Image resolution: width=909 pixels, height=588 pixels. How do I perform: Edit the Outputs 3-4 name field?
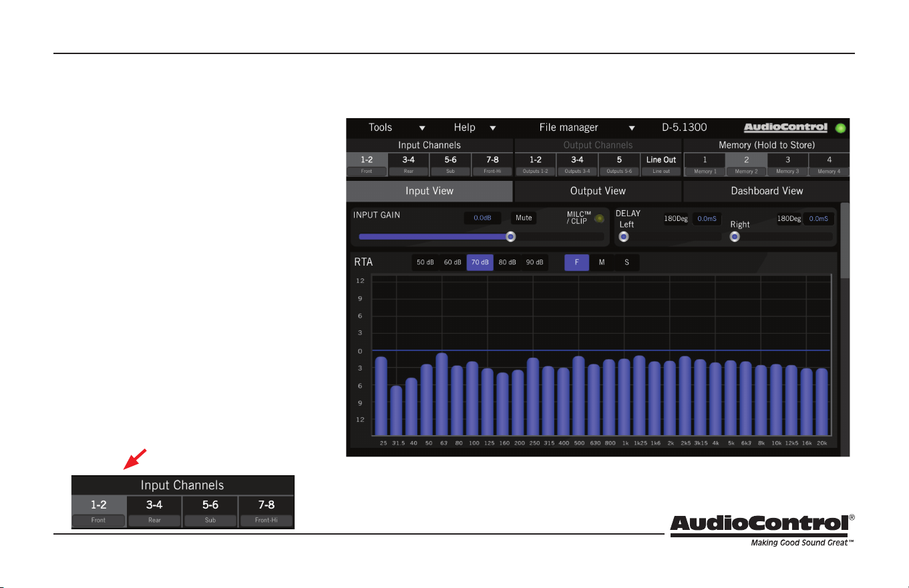577,172
